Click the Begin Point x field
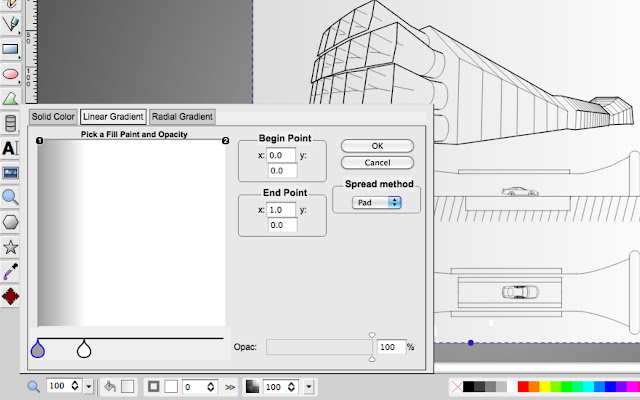640x400 pixels. point(281,155)
